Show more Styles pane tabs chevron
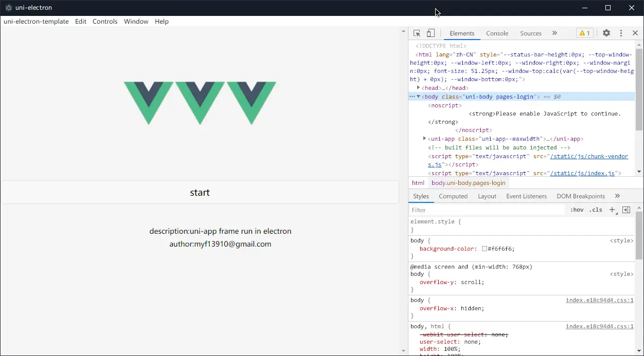This screenshot has width=644, height=356. [x=617, y=196]
